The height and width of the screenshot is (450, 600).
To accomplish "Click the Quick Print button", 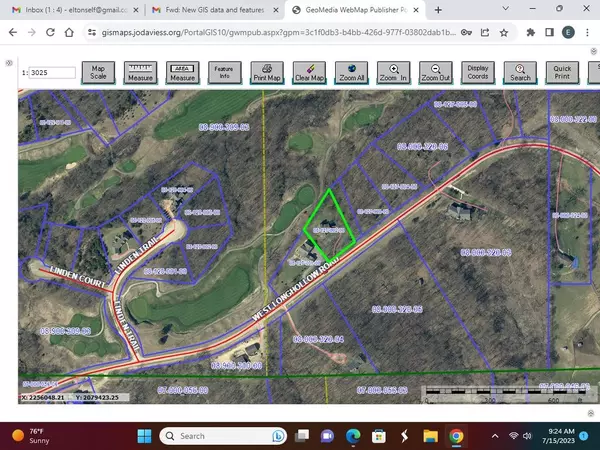I will [563, 73].
